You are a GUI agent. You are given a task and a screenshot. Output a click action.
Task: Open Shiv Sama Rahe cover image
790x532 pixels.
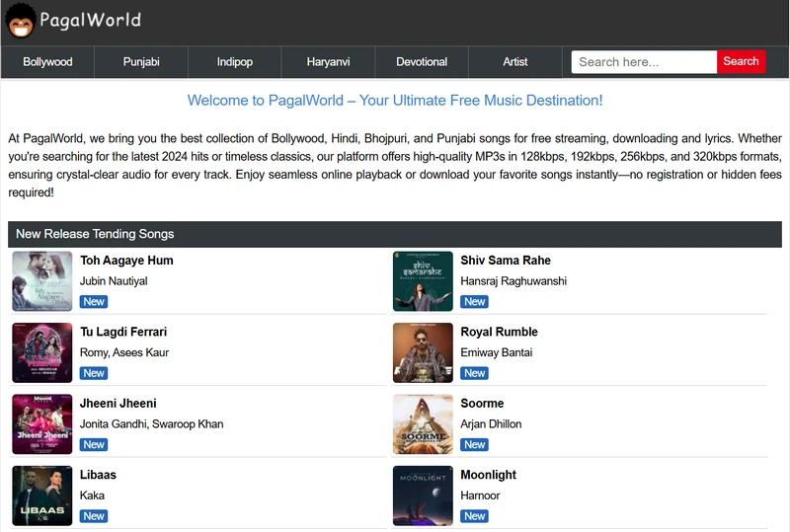coord(423,281)
